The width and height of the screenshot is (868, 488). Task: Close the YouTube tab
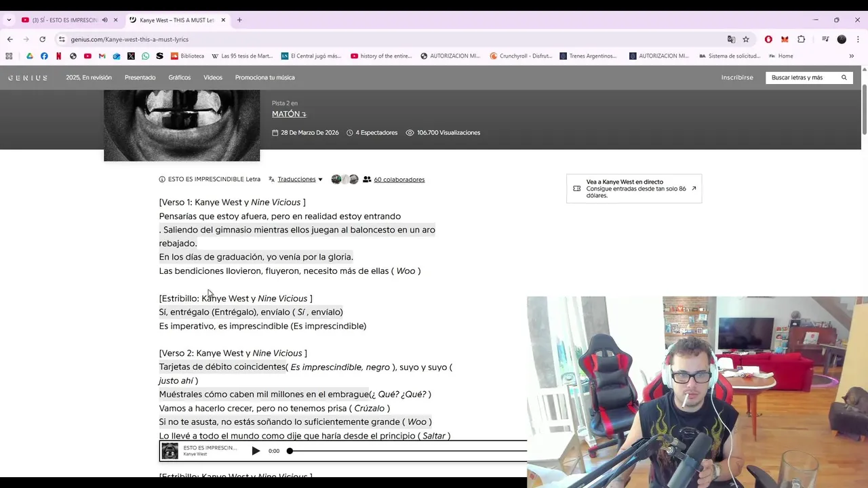coord(115,20)
